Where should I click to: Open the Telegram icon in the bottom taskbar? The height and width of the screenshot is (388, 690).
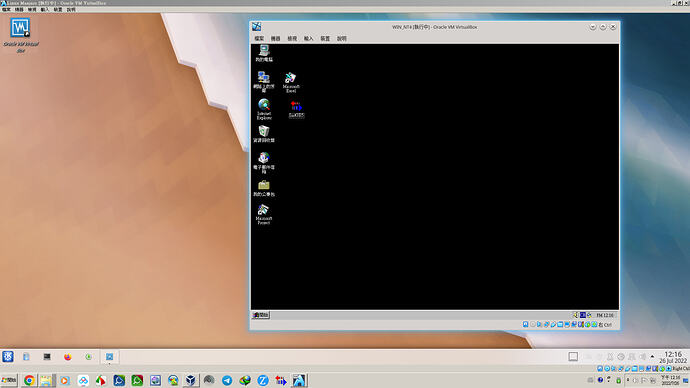227,381
